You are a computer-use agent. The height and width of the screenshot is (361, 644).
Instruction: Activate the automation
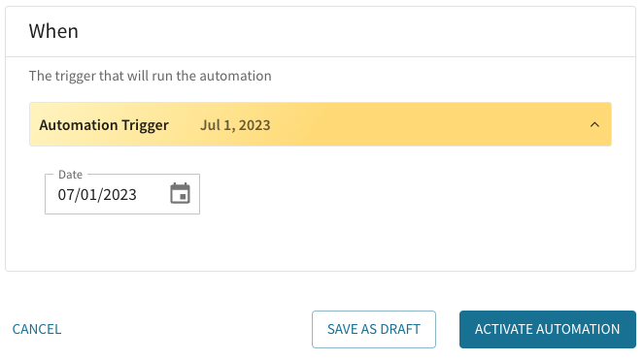(548, 329)
